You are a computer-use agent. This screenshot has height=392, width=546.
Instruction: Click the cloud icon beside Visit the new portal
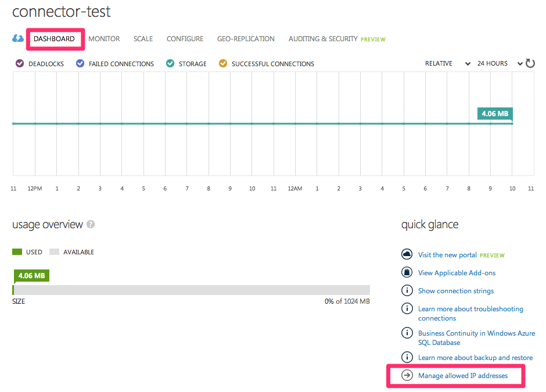[x=407, y=254]
